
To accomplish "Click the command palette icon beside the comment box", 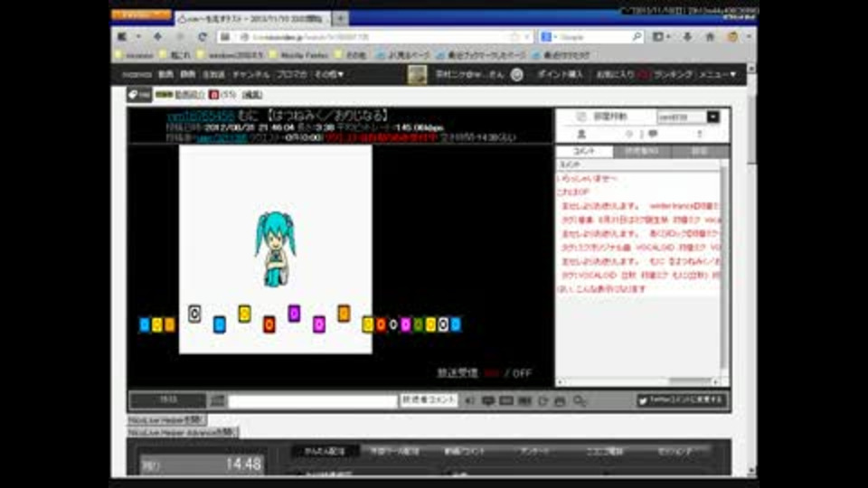I will coord(218,400).
